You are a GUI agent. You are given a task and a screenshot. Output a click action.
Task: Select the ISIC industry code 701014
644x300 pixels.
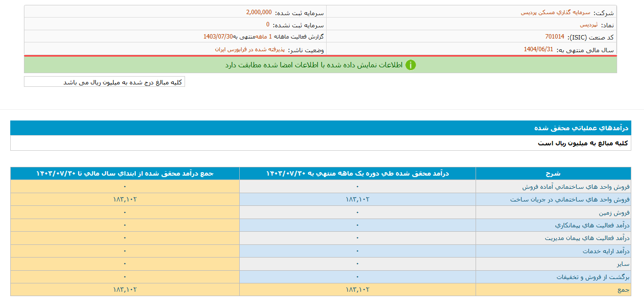point(555,37)
